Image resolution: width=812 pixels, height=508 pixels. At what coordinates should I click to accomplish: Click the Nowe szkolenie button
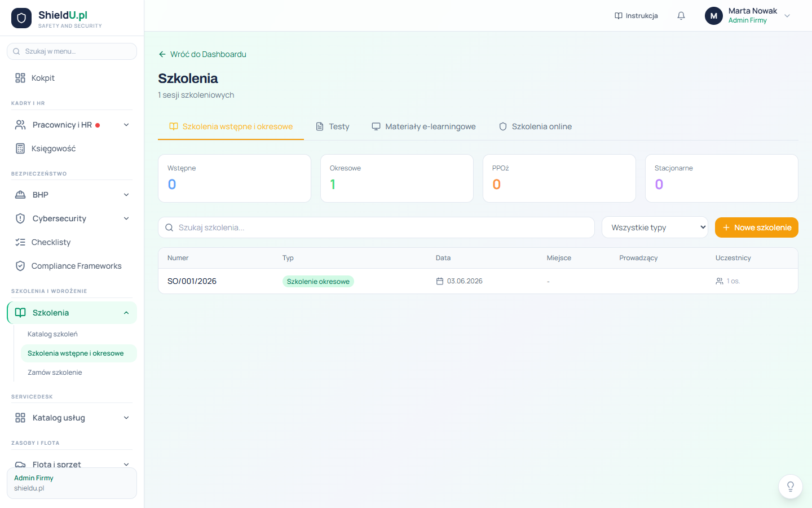[x=757, y=227]
